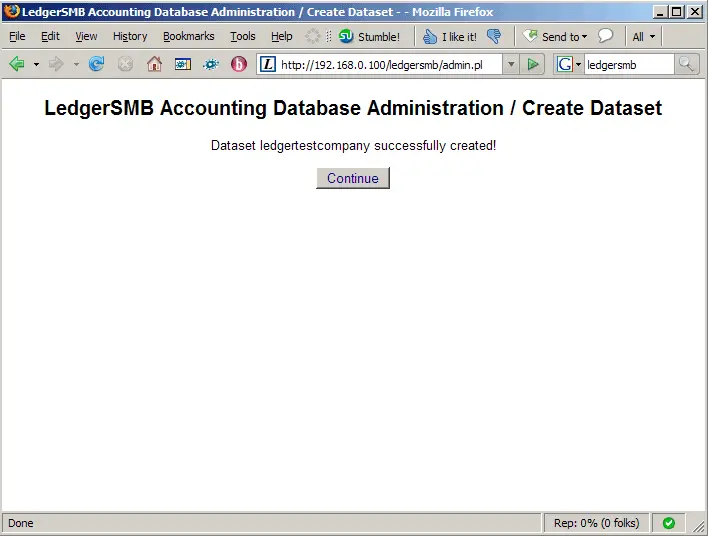The height and width of the screenshot is (536, 708).
Task: Click the forward arrow button
Action: click(x=56, y=64)
